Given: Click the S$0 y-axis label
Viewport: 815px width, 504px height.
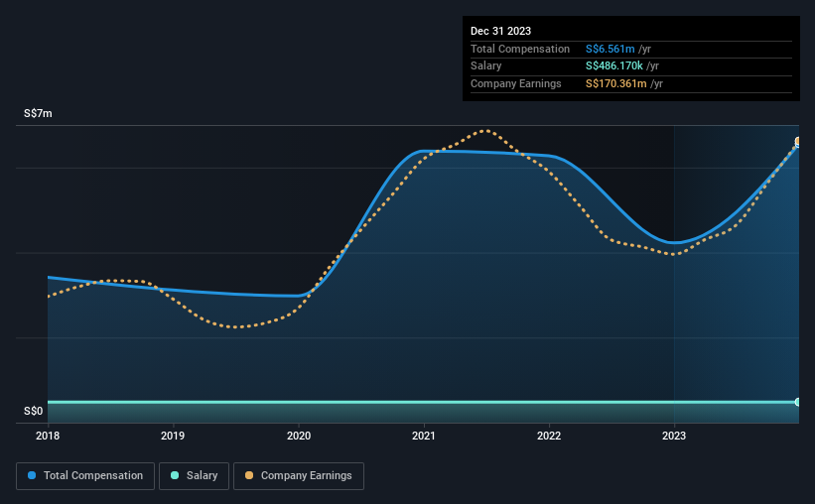Looking at the screenshot, I should 34,411.
